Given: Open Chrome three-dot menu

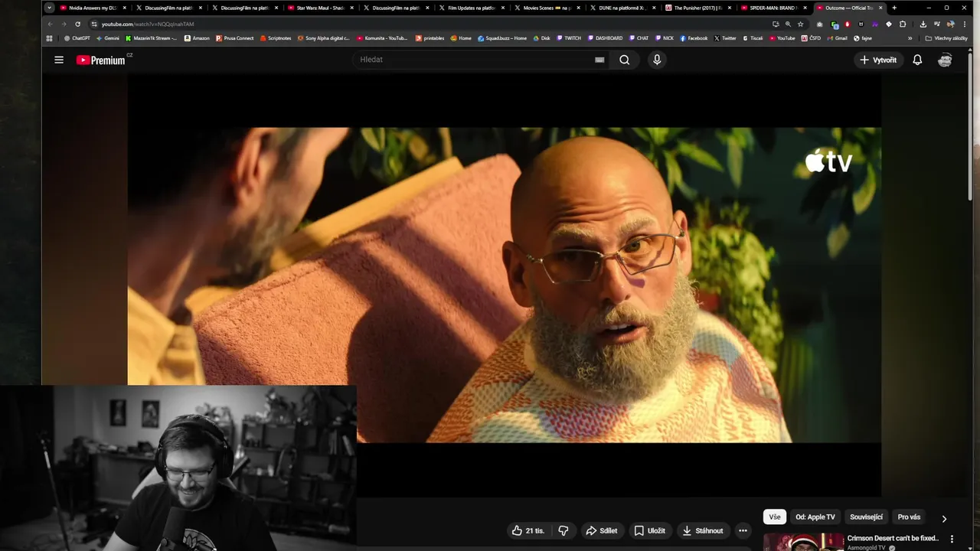Looking at the screenshot, I should (965, 24).
